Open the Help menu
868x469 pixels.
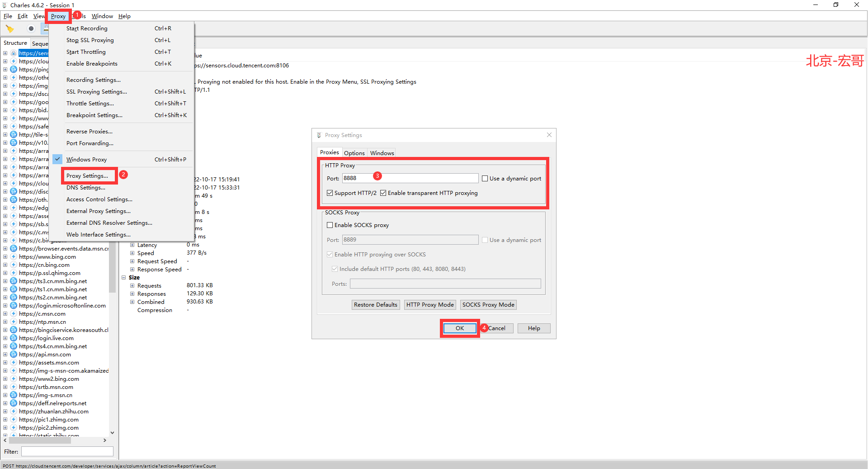[124, 16]
